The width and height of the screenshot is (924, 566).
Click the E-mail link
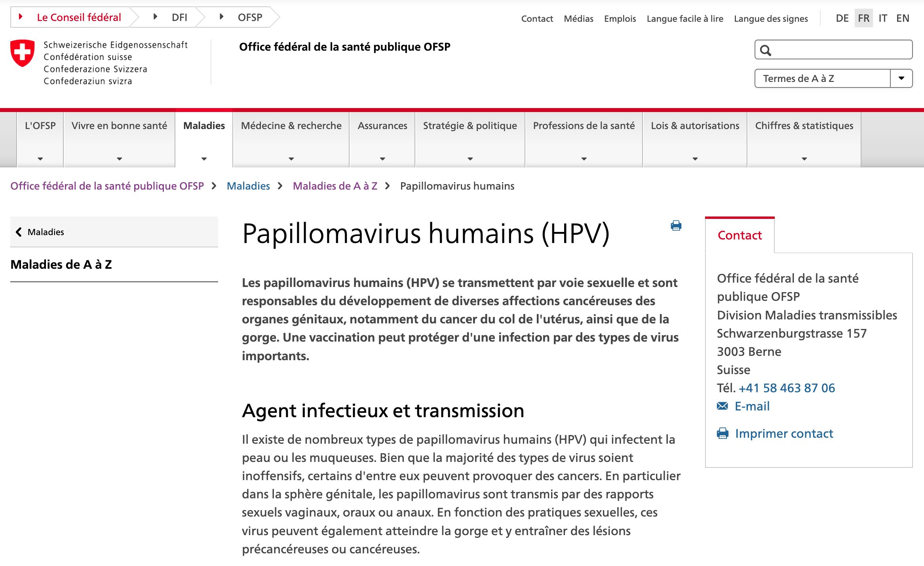(x=752, y=406)
